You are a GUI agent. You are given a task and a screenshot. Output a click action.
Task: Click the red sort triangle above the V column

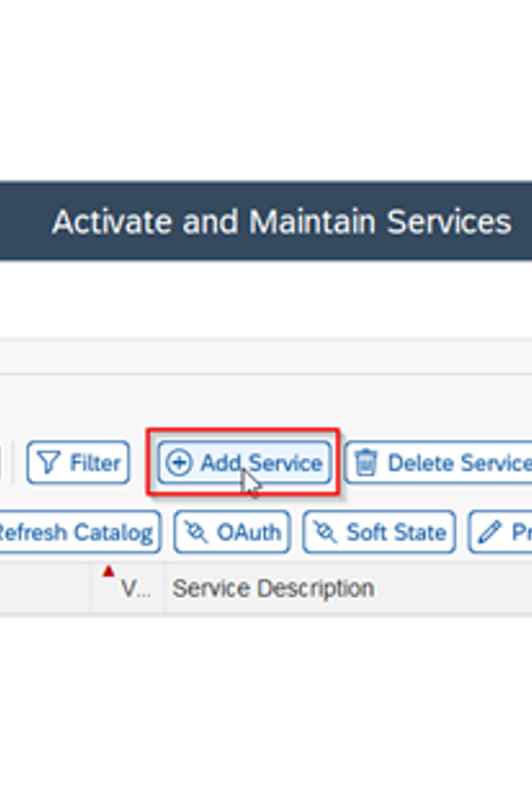tap(109, 571)
